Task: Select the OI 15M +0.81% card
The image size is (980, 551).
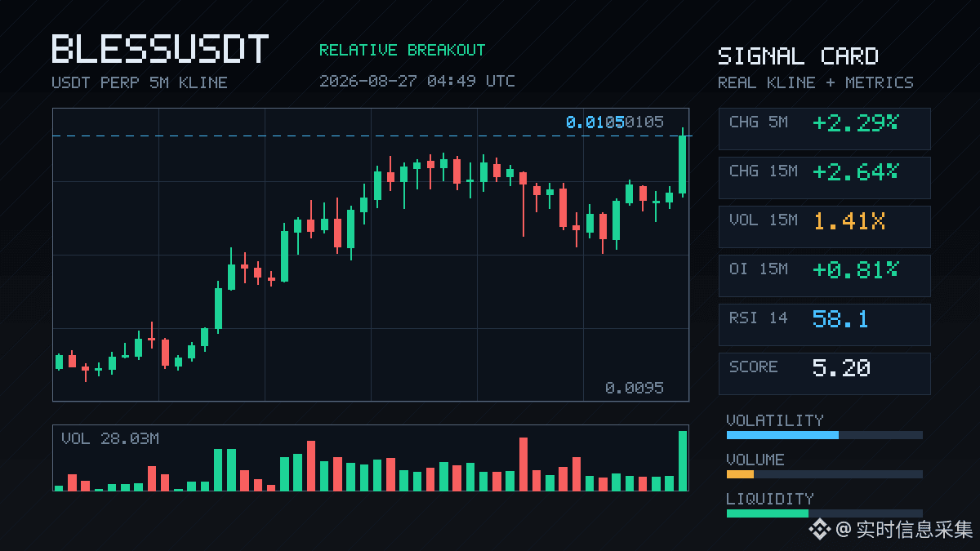Action: click(x=824, y=275)
